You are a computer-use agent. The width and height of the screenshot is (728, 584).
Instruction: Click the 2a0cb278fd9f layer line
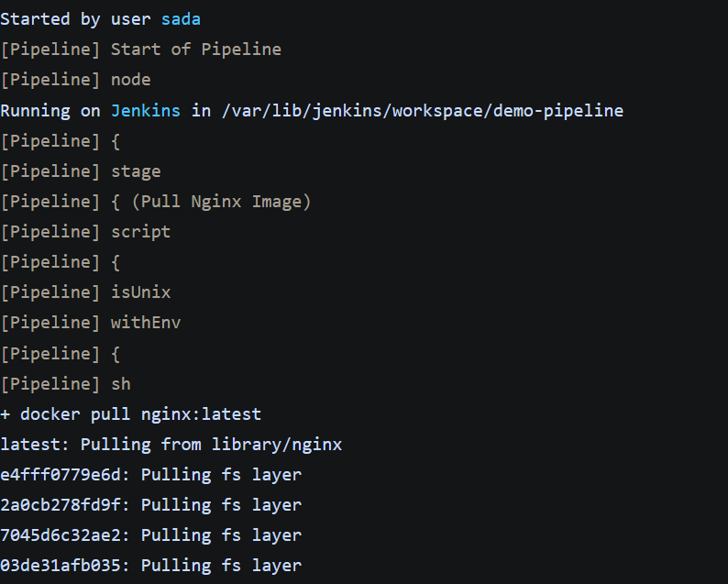(151, 505)
